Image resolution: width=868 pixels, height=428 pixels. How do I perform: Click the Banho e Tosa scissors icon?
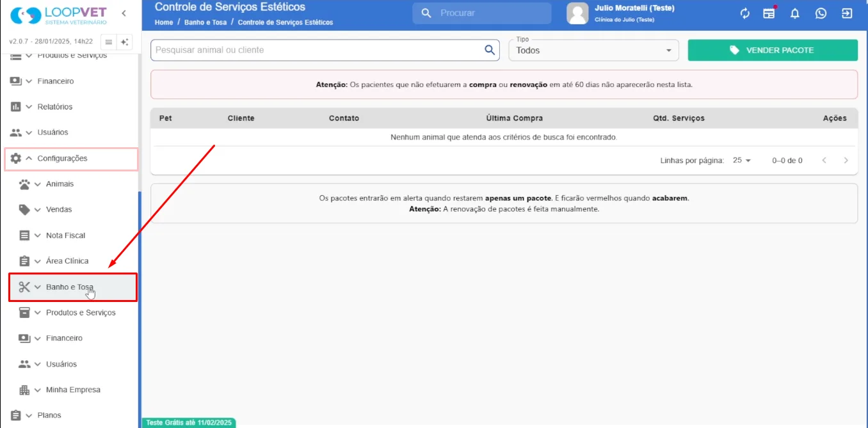tap(24, 287)
